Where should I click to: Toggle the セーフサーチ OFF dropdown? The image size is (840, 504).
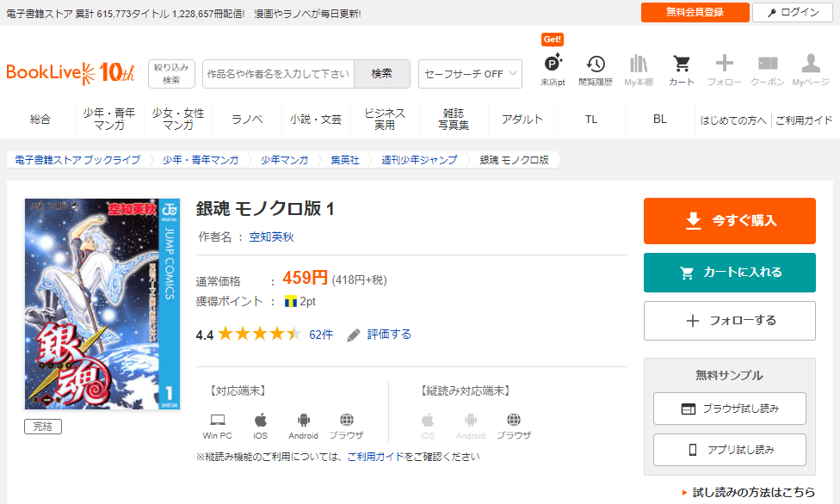coord(470,74)
